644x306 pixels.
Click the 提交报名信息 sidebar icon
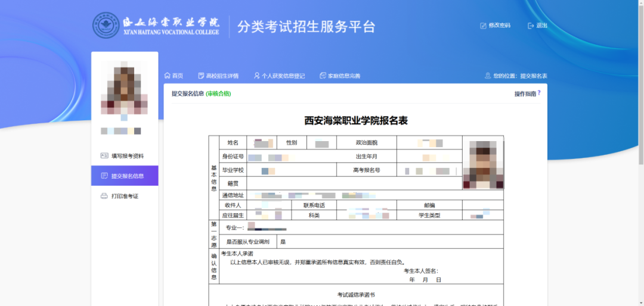click(x=104, y=176)
